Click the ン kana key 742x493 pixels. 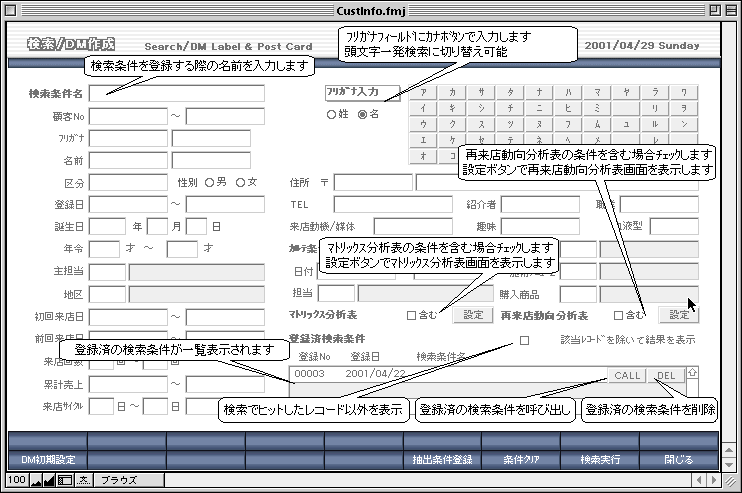[684, 124]
